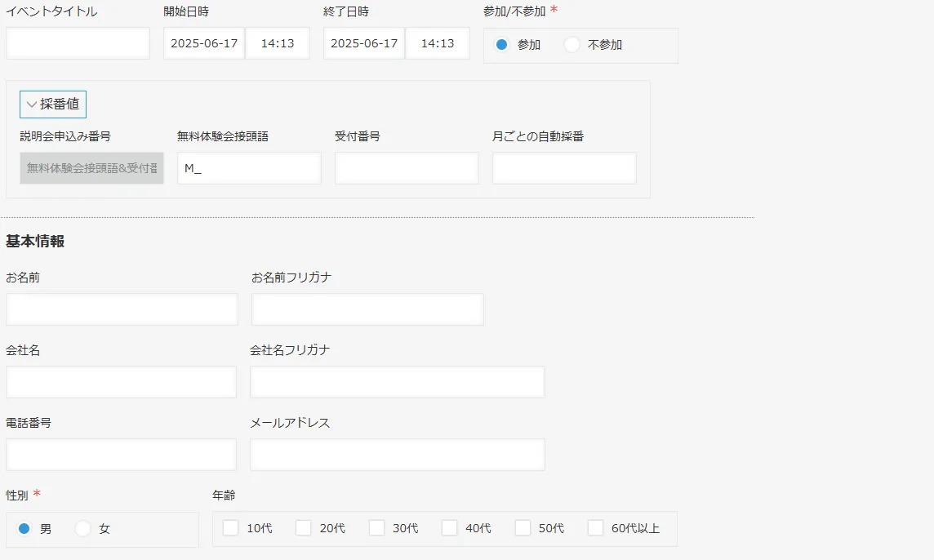Viewport: 934px width, 560px height.
Task: Open the 開始日時 date picker
Action: click(x=204, y=43)
